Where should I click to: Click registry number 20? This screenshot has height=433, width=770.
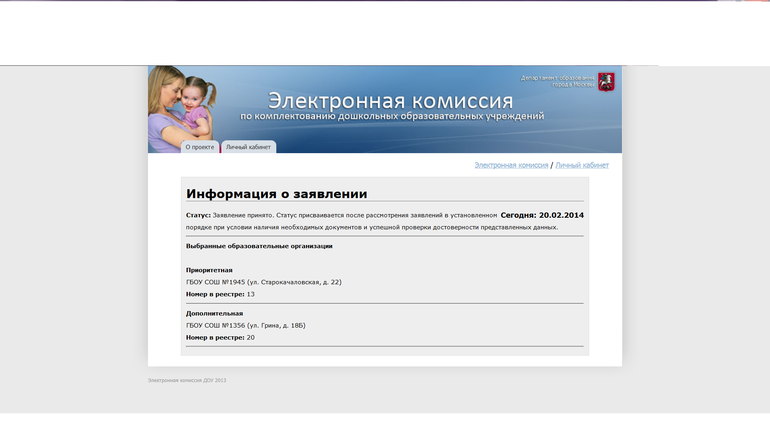pos(250,338)
